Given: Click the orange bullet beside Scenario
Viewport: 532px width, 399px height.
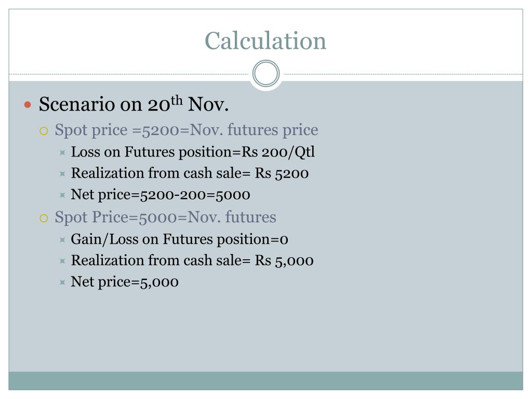Looking at the screenshot, I should pyautogui.click(x=28, y=104).
